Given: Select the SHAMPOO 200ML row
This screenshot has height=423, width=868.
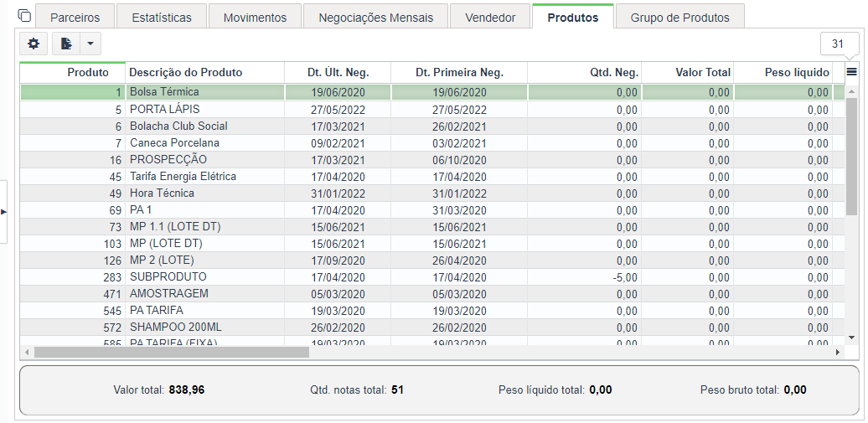Looking at the screenshot, I should [432, 328].
